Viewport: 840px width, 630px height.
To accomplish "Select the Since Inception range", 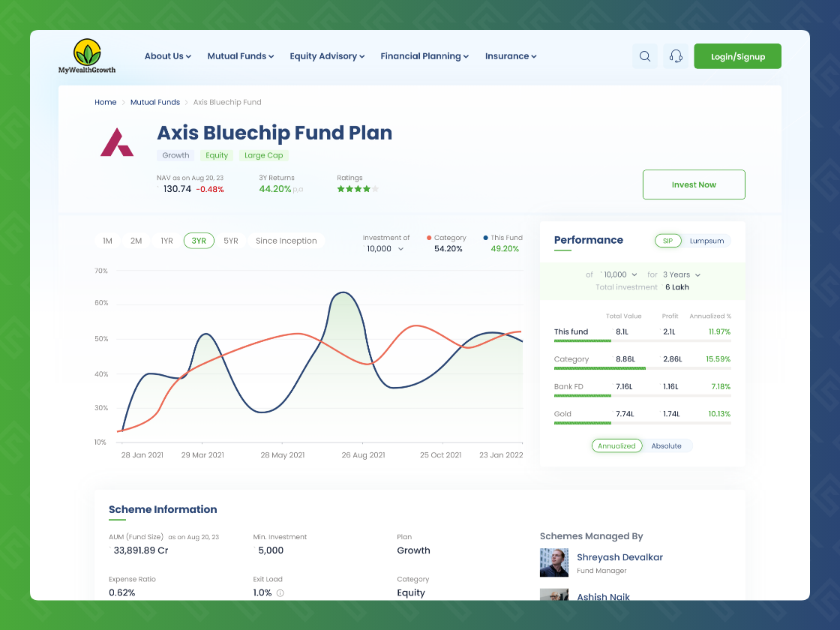I will [286, 241].
